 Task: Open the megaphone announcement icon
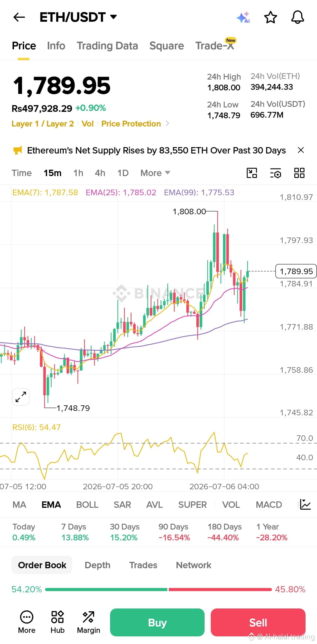tap(18, 150)
